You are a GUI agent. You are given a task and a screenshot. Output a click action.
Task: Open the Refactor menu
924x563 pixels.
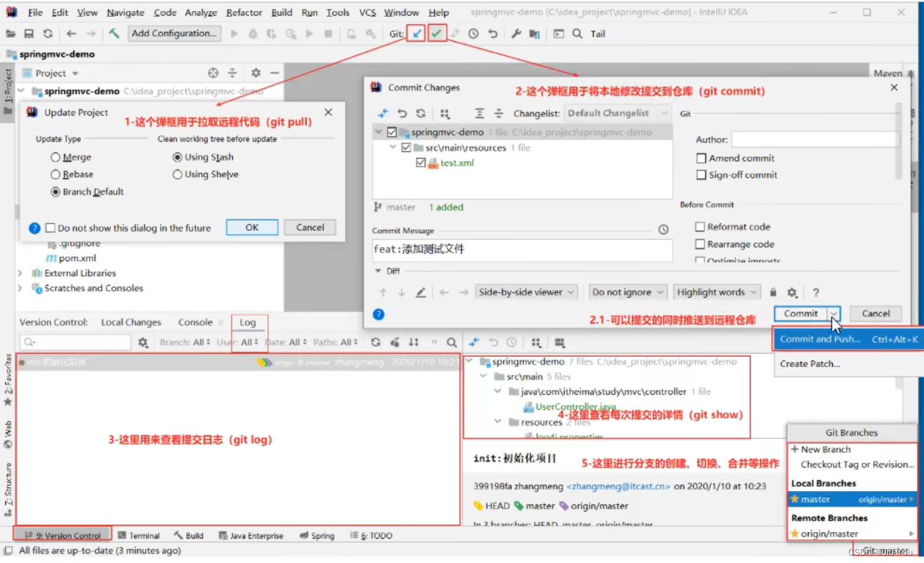[x=245, y=12]
